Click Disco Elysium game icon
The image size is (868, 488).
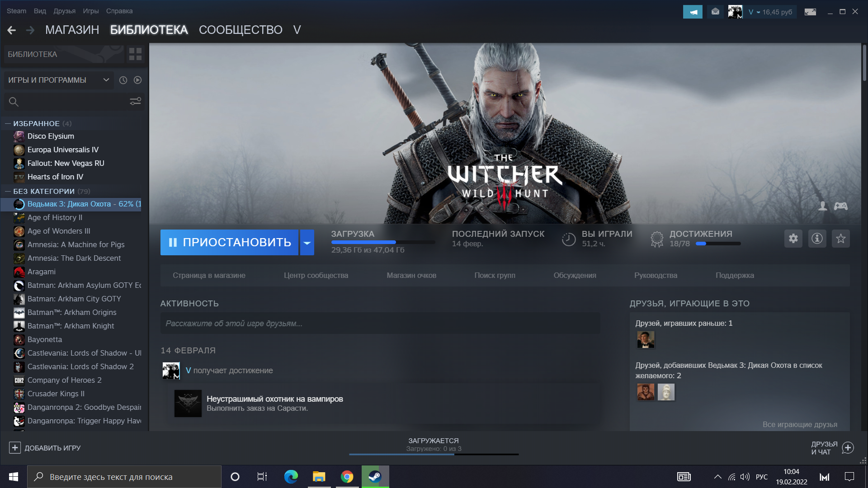pyautogui.click(x=19, y=136)
